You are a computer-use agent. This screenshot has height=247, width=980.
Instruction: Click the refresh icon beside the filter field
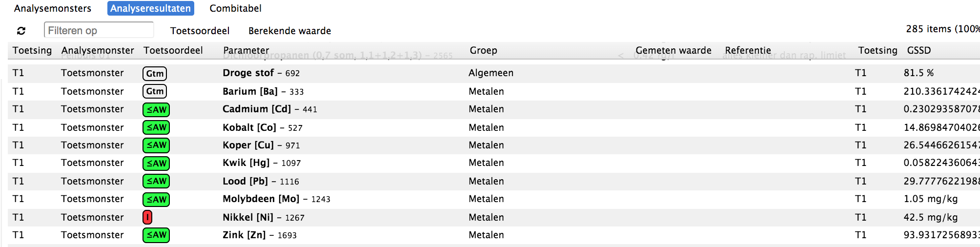(x=21, y=31)
